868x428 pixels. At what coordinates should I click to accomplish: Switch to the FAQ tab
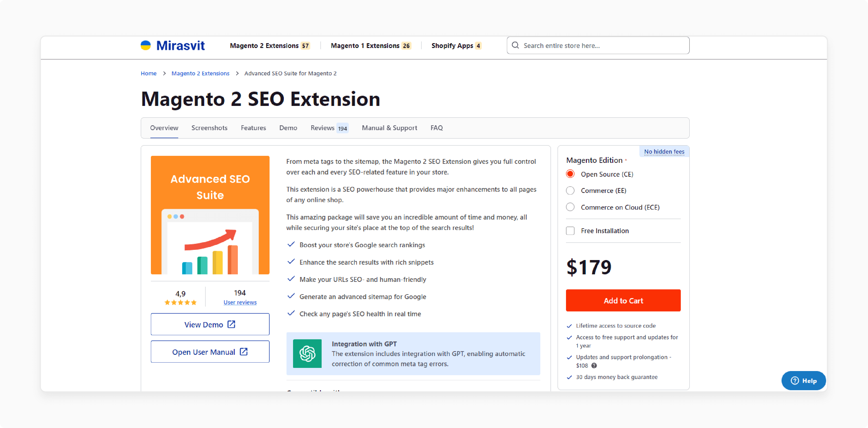pos(436,128)
